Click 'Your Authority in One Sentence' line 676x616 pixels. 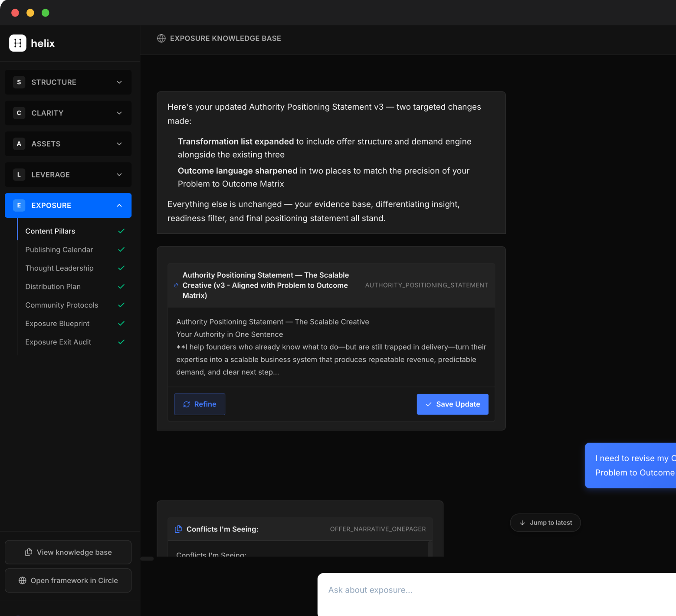click(x=230, y=334)
